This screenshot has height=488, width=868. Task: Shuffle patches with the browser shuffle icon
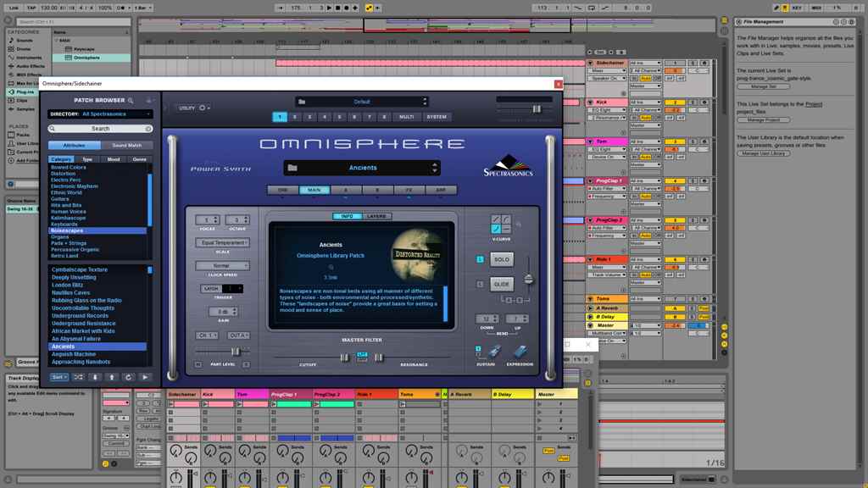78,377
